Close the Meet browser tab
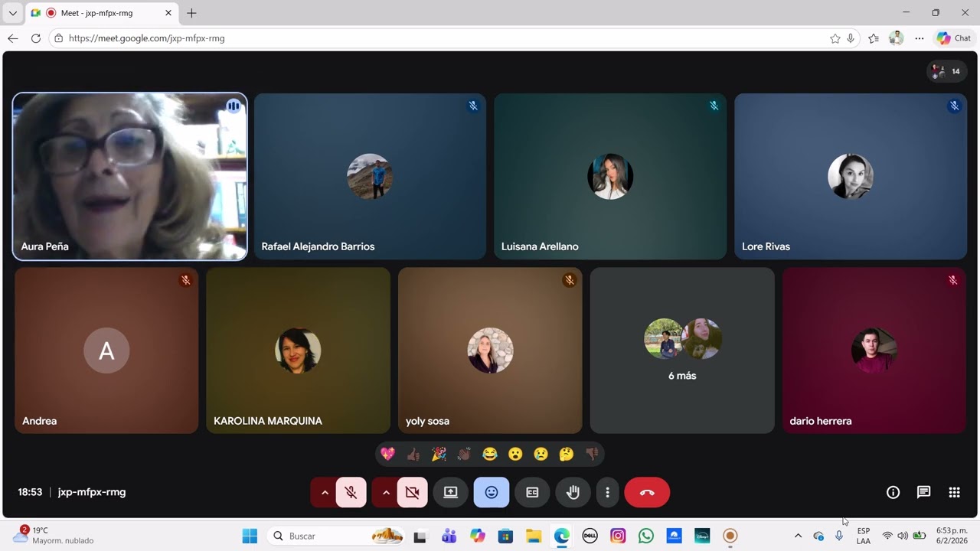The image size is (980, 551). pyautogui.click(x=168, y=13)
